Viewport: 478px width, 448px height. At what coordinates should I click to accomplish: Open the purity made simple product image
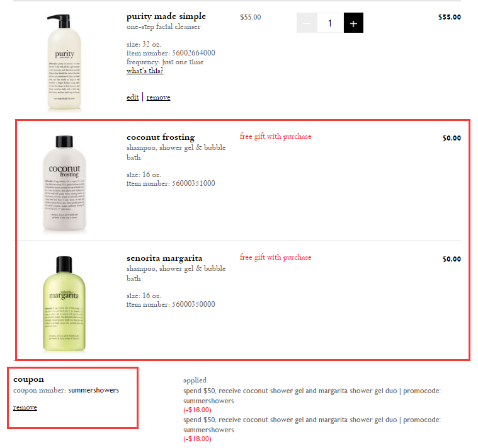[64, 62]
